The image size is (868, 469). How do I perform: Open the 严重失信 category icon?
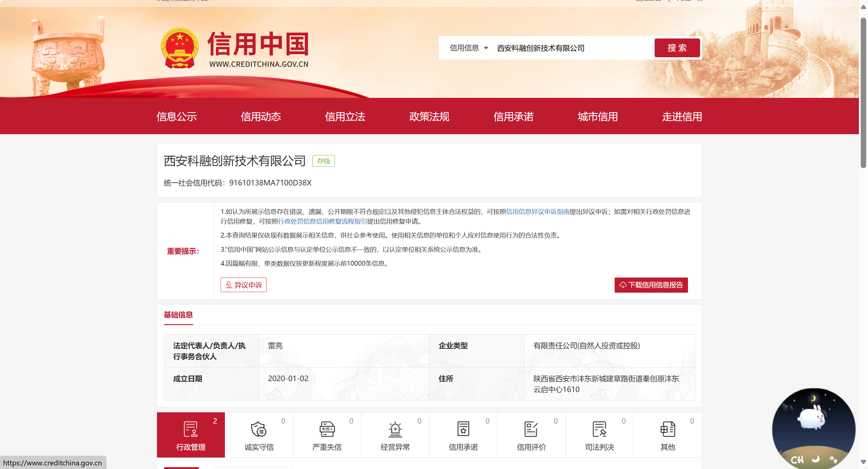[x=327, y=429]
